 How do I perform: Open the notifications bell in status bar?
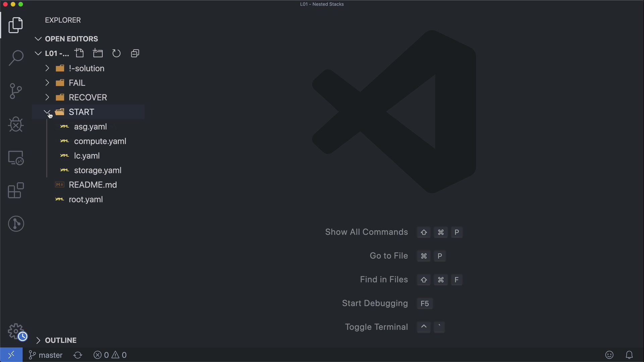(x=629, y=355)
